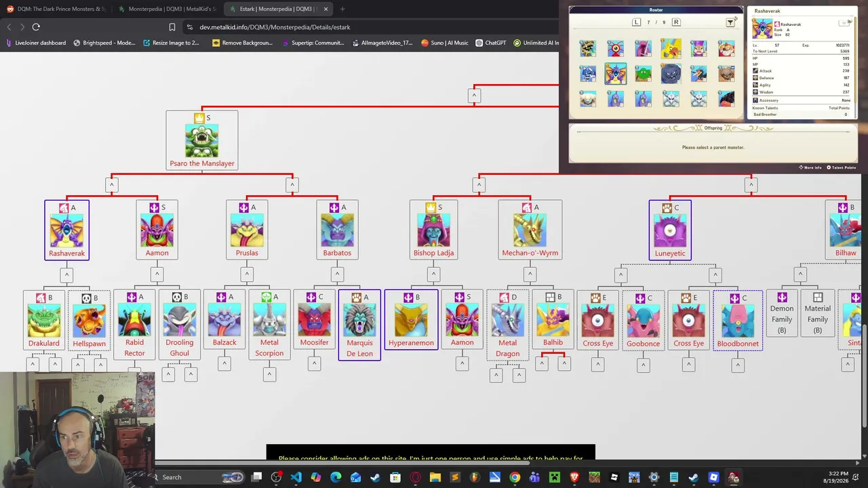Image resolution: width=868 pixels, height=488 pixels.
Task: Open the Hyperanemon portrait
Action: tap(411, 321)
